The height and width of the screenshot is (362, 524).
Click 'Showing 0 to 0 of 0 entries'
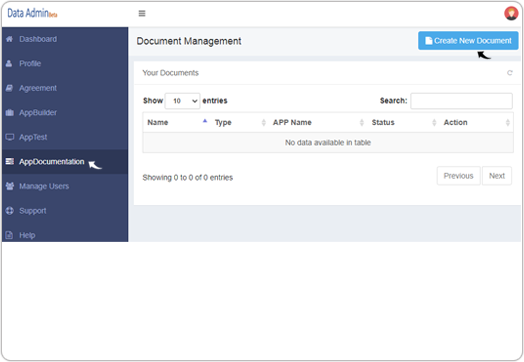(x=187, y=177)
